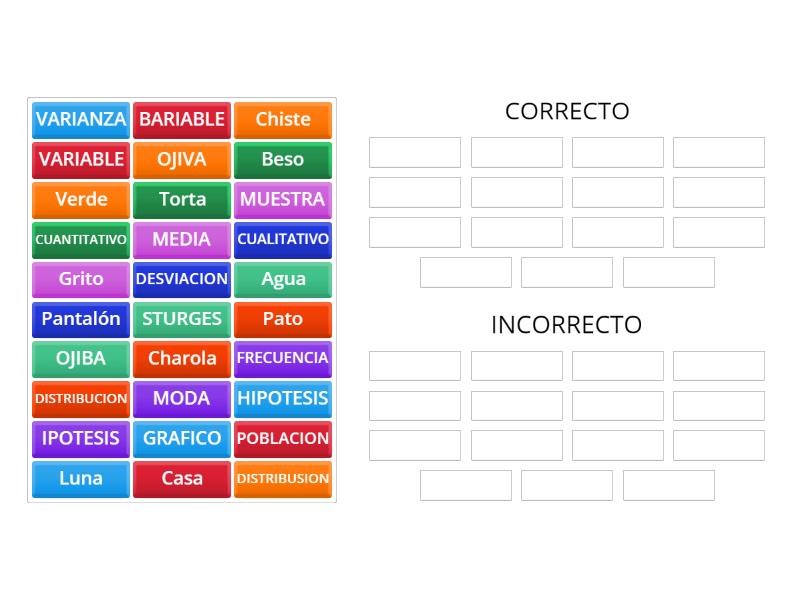Click the STURGES tile

(x=182, y=320)
